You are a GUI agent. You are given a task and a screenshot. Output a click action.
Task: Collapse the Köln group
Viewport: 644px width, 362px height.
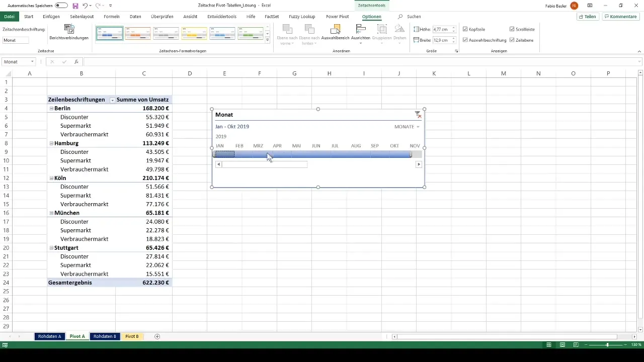(51, 178)
